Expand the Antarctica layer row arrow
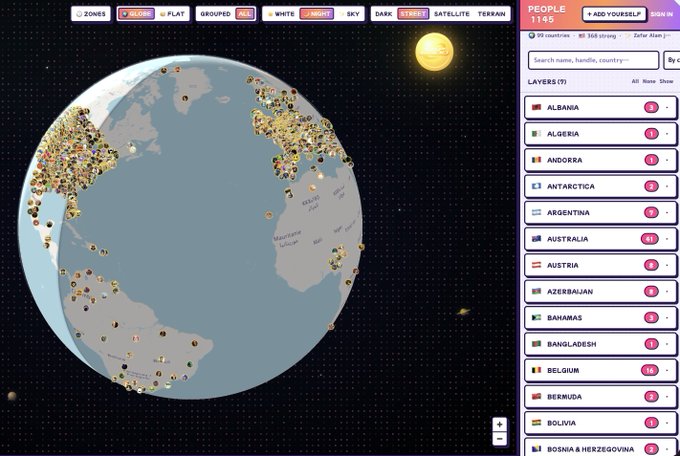The width and height of the screenshot is (680, 456). click(x=667, y=186)
